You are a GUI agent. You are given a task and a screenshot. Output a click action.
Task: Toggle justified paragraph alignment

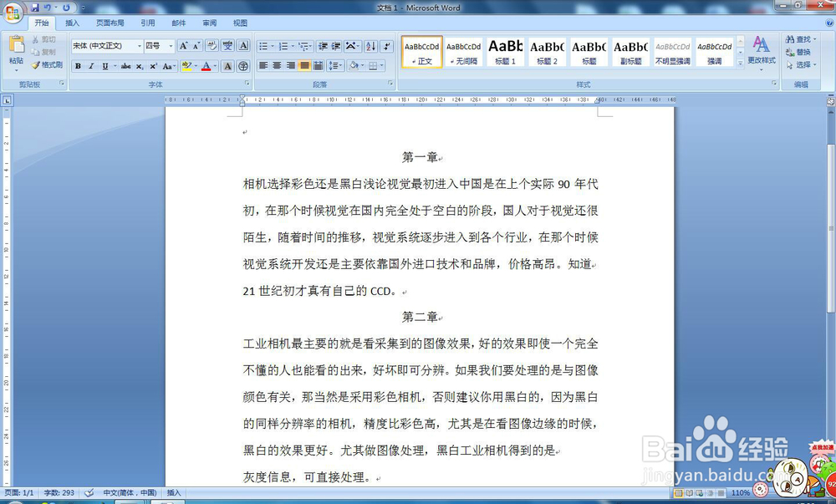[x=303, y=65]
